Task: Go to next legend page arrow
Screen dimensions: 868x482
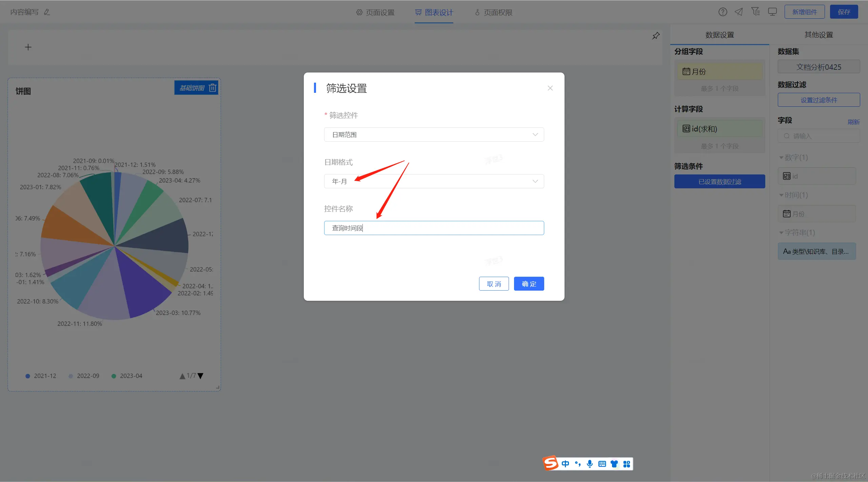Action: click(x=200, y=376)
